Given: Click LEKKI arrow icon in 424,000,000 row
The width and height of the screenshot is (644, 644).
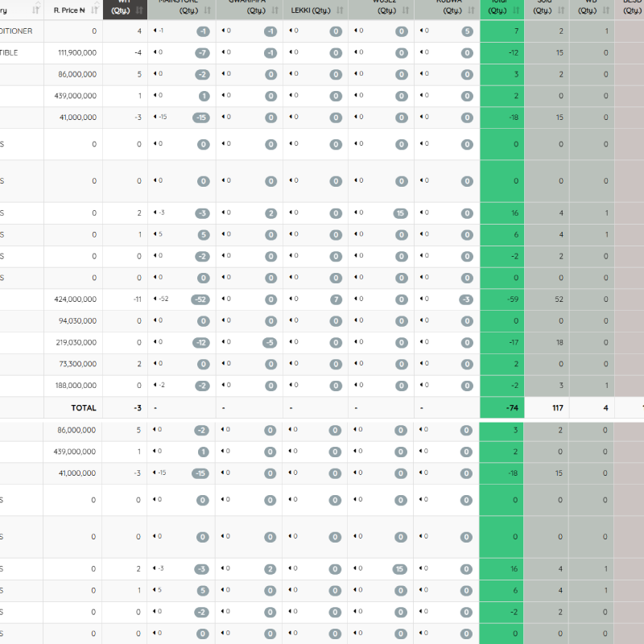Looking at the screenshot, I should tap(291, 299).
